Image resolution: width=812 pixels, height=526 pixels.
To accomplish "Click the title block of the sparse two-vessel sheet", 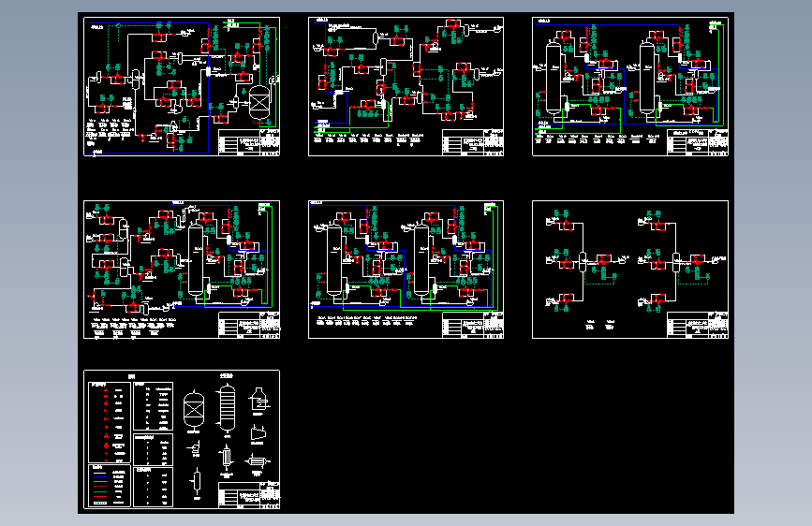I will point(698,325).
